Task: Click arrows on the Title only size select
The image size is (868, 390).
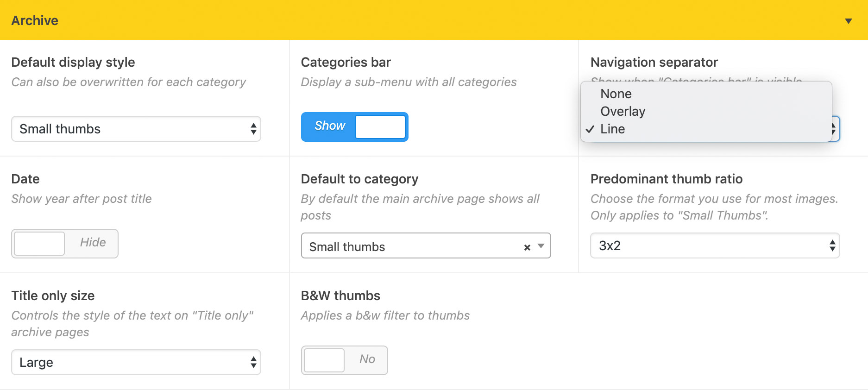Action: click(253, 362)
